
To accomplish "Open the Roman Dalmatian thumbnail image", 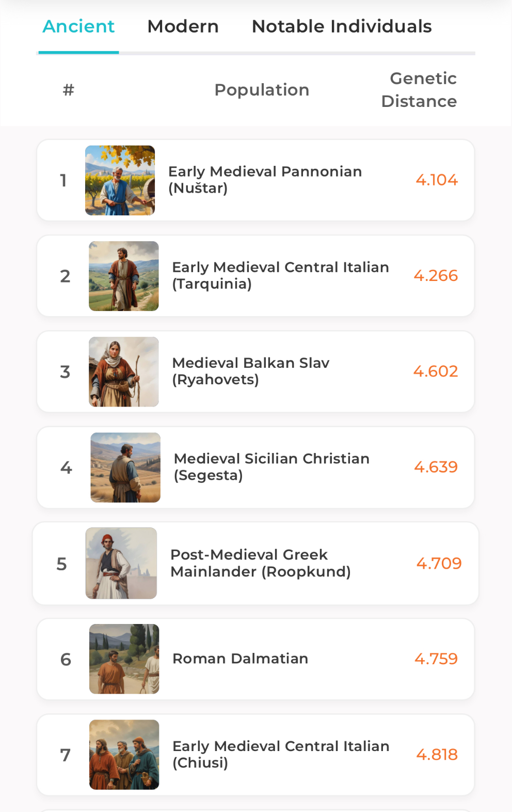I will 124,659.
